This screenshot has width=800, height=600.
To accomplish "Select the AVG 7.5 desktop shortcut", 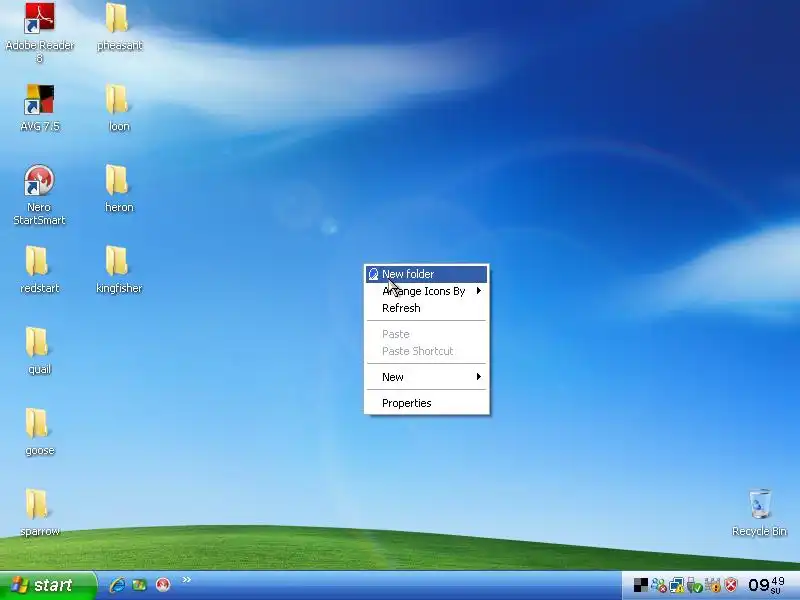I will (x=40, y=108).
